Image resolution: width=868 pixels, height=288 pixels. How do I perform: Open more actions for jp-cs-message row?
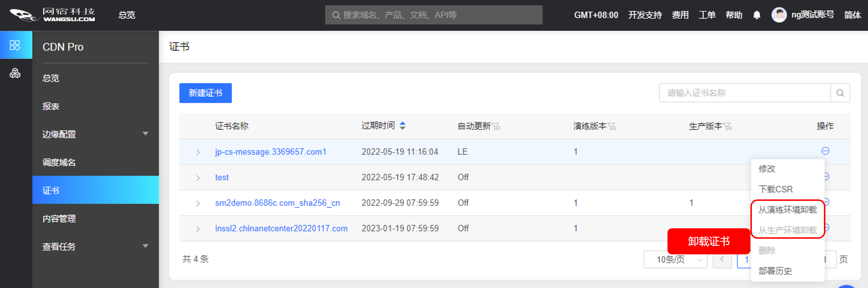tap(825, 151)
